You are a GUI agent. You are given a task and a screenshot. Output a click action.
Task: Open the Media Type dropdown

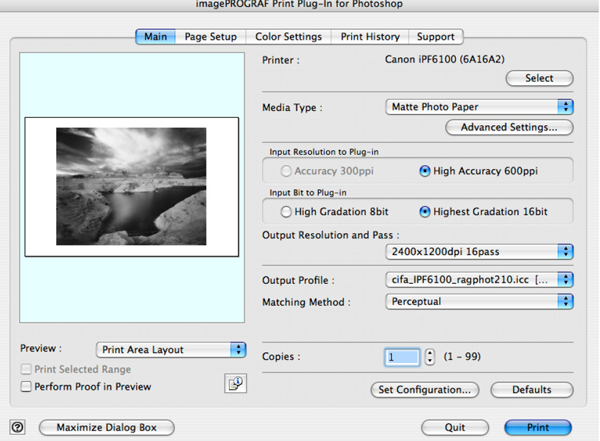pyautogui.click(x=479, y=107)
